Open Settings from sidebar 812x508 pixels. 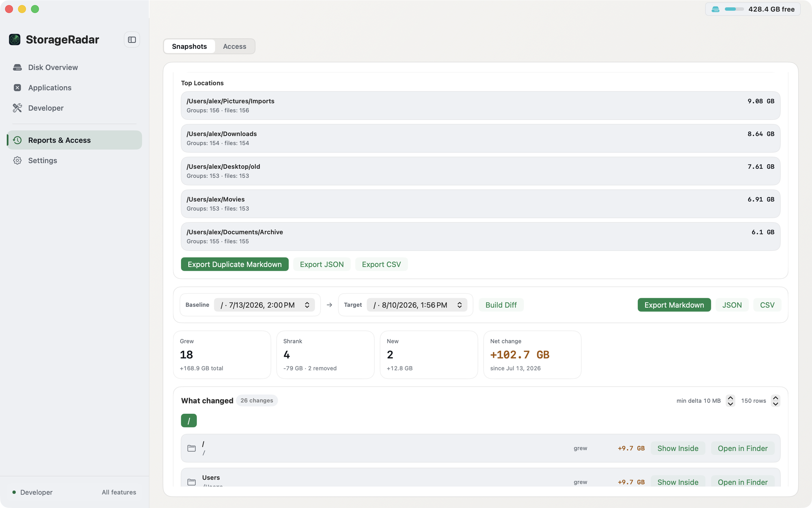click(x=74, y=161)
